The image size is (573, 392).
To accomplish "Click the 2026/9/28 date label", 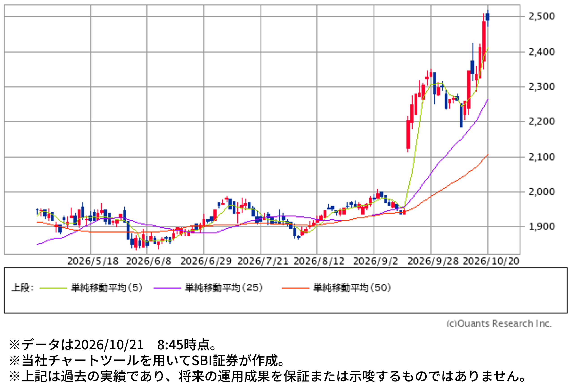I will pyautogui.click(x=433, y=261).
